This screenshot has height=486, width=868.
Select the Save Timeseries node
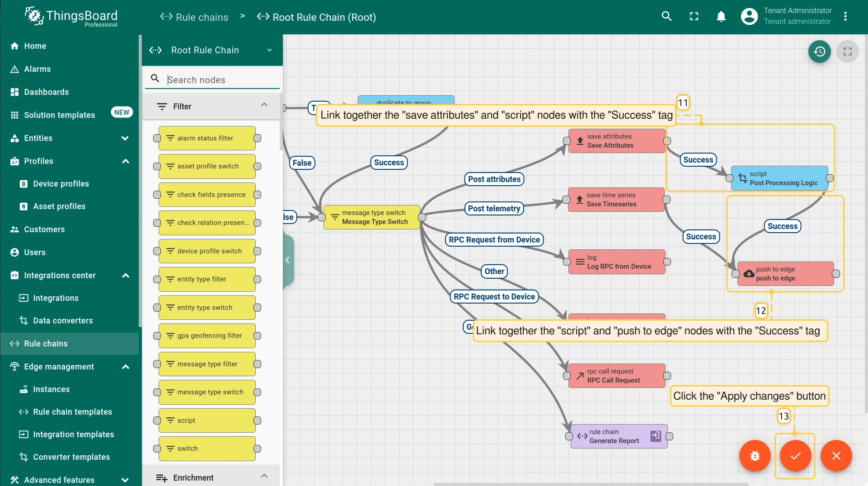pos(616,200)
